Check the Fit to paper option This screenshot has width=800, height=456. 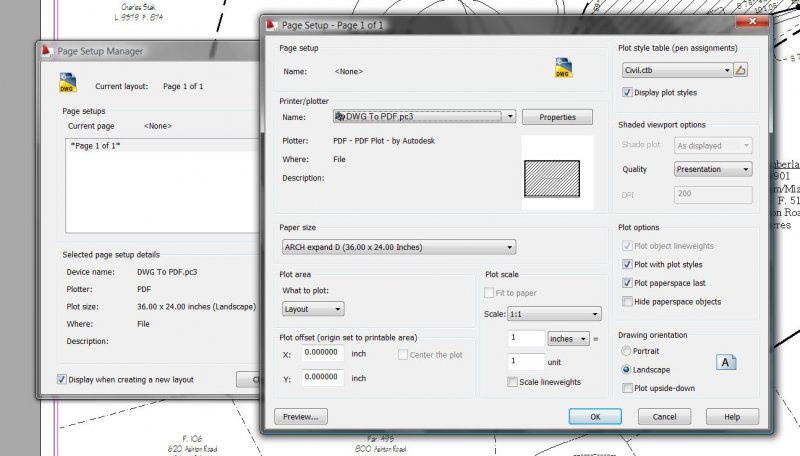coord(489,293)
